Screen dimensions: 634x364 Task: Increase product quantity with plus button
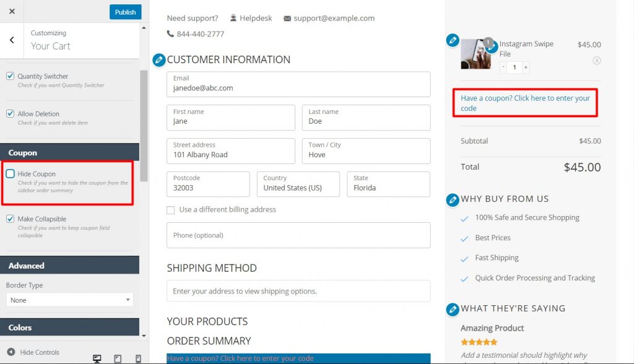526,67
